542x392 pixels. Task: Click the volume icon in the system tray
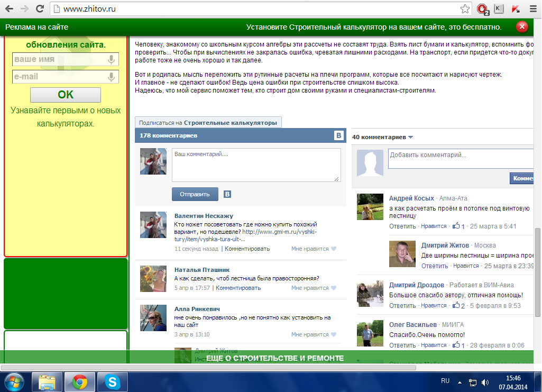tap(485, 382)
